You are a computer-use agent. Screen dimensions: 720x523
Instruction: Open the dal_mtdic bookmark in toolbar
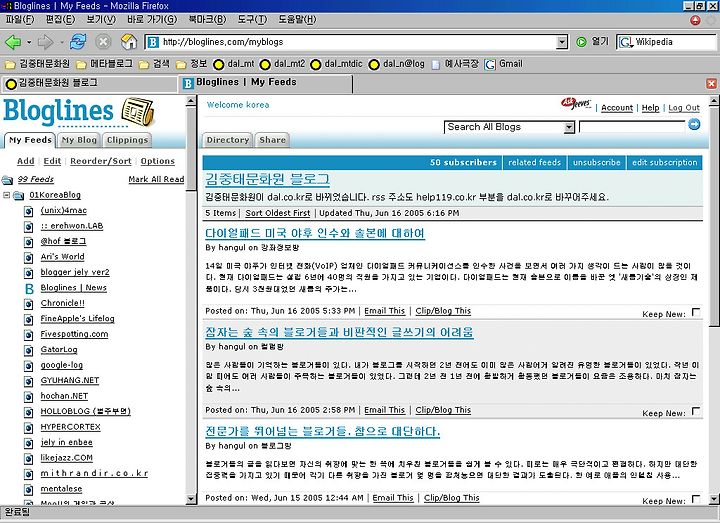tap(336, 64)
